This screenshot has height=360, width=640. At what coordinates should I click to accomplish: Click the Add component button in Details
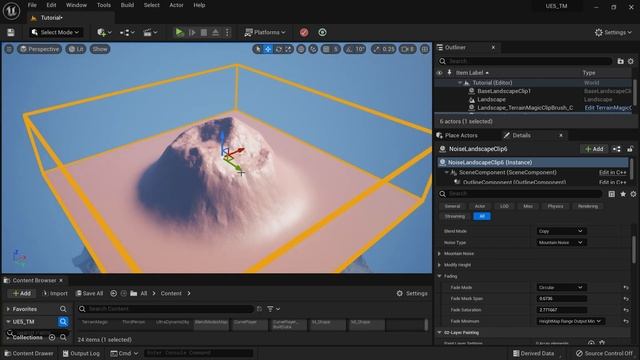point(594,149)
